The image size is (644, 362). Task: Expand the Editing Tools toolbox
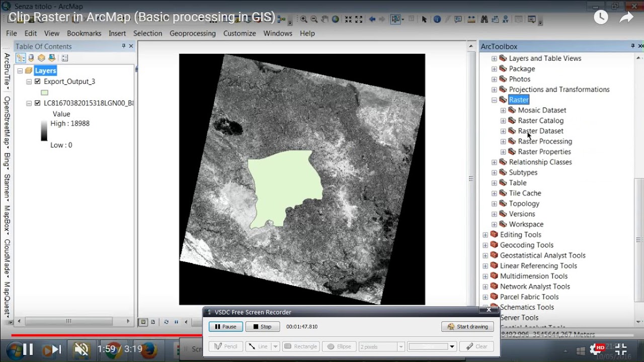pos(485,235)
